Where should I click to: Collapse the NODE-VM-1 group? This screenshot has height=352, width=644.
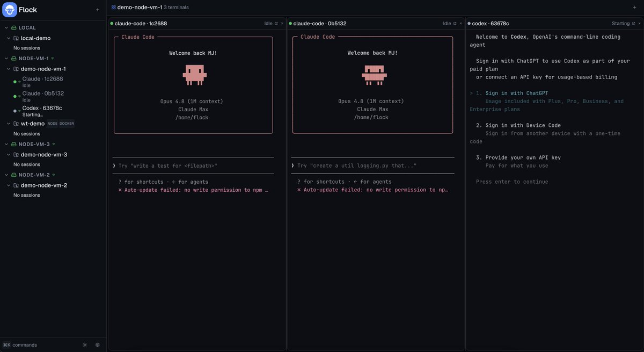pos(6,58)
